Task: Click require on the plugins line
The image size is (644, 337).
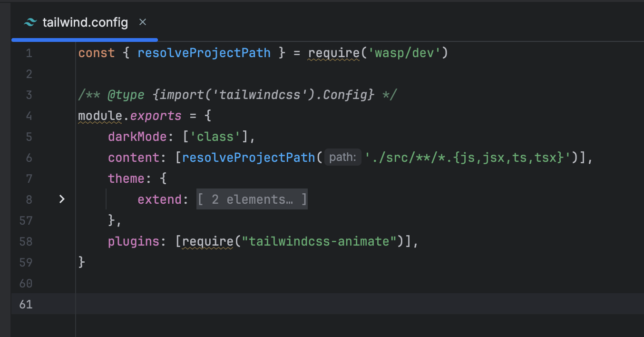Action: point(208,241)
